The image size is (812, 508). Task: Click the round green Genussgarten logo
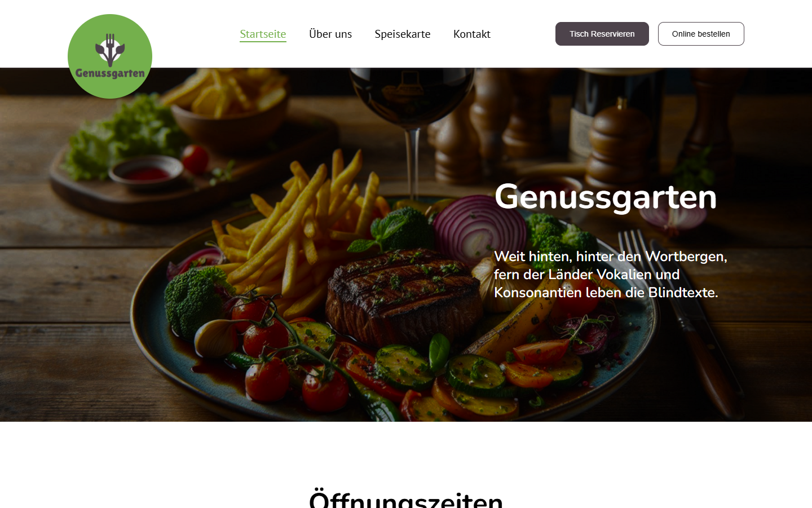[110, 56]
